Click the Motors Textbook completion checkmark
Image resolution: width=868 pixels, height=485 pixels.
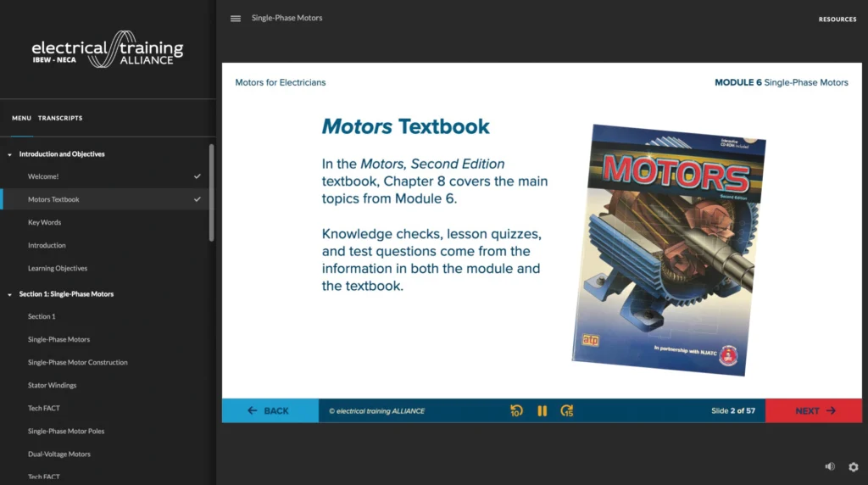pyautogui.click(x=197, y=199)
